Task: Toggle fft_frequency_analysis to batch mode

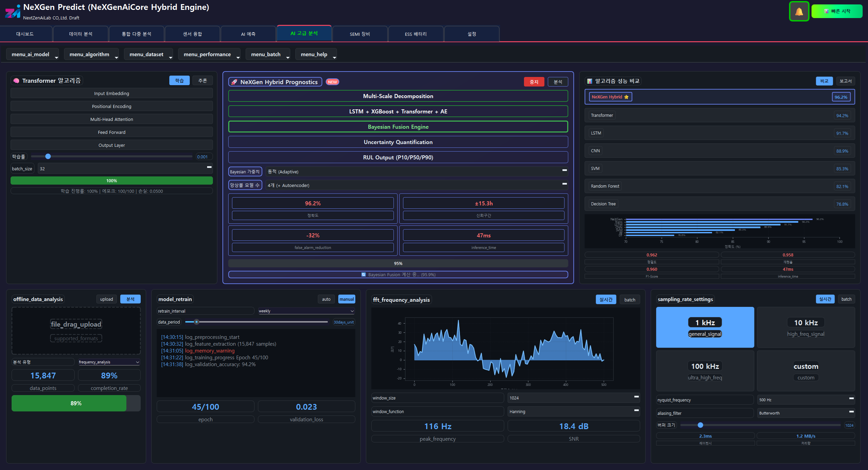Action: [630, 300]
